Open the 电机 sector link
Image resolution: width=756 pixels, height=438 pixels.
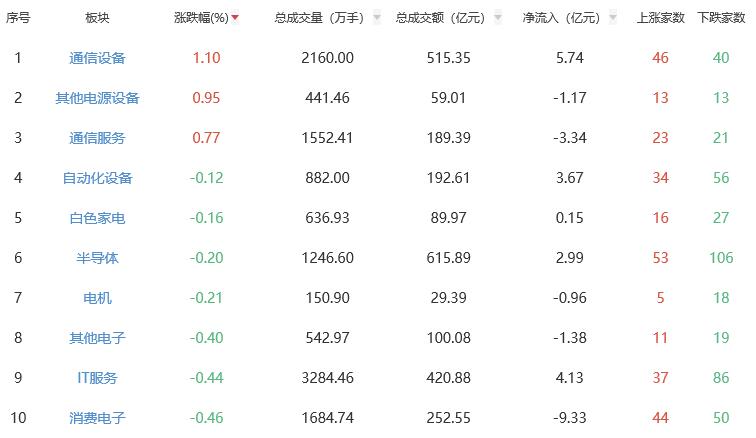coord(97,298)
